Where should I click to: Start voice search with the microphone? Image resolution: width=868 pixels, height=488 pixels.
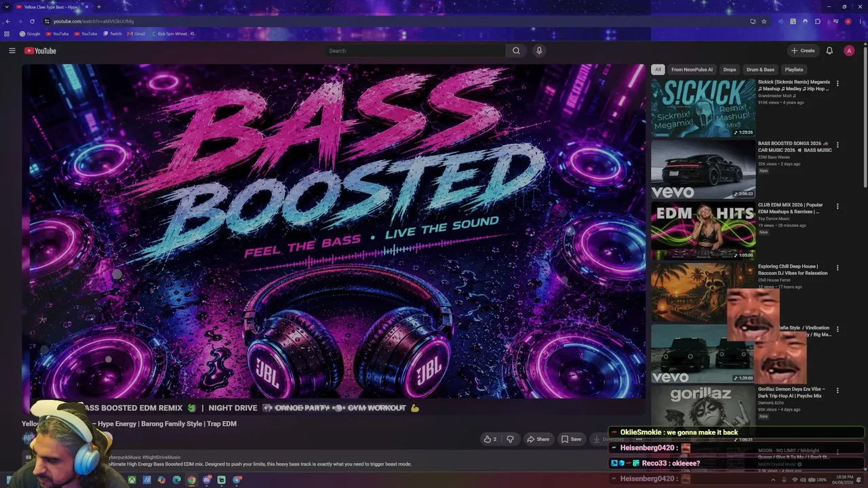pos(539,51)
